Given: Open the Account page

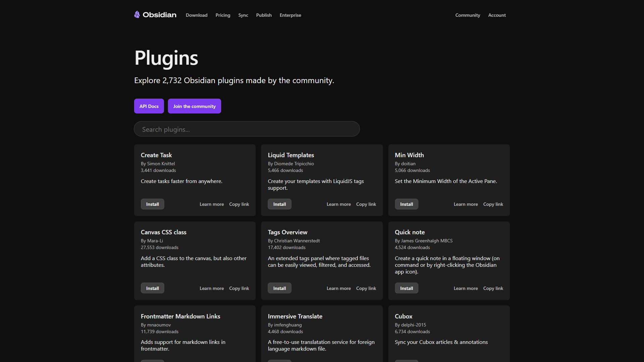Looking at the screenshot, I should pyautogui.click(x=497, y=15).
